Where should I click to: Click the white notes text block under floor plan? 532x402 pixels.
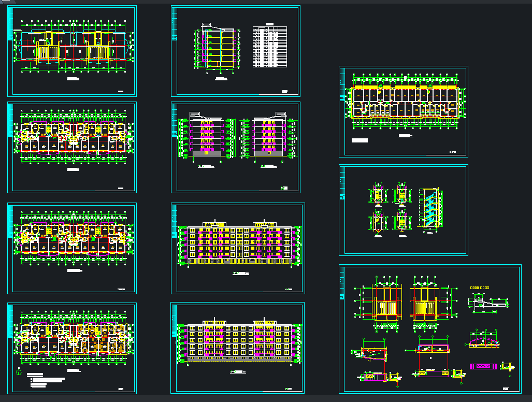(x=46, y=380)
